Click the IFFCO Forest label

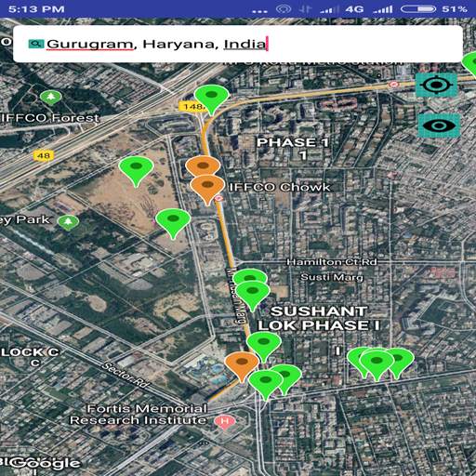(49, 118)
